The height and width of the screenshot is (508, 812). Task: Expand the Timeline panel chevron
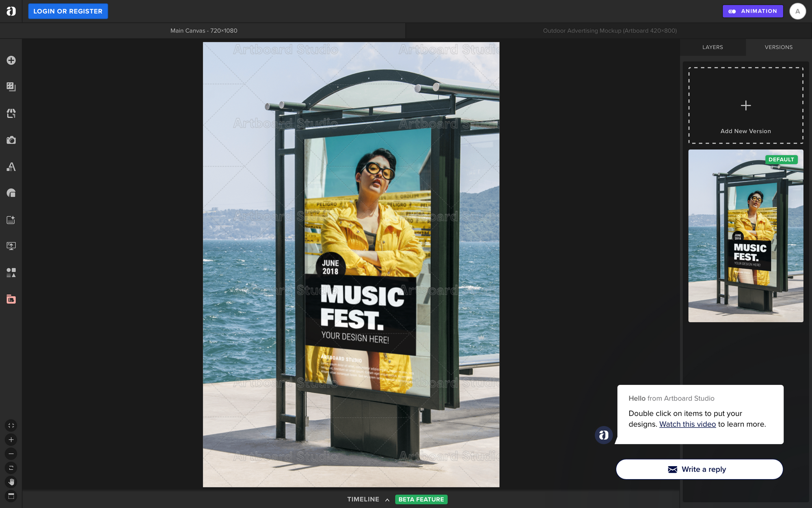pos(387,499)
